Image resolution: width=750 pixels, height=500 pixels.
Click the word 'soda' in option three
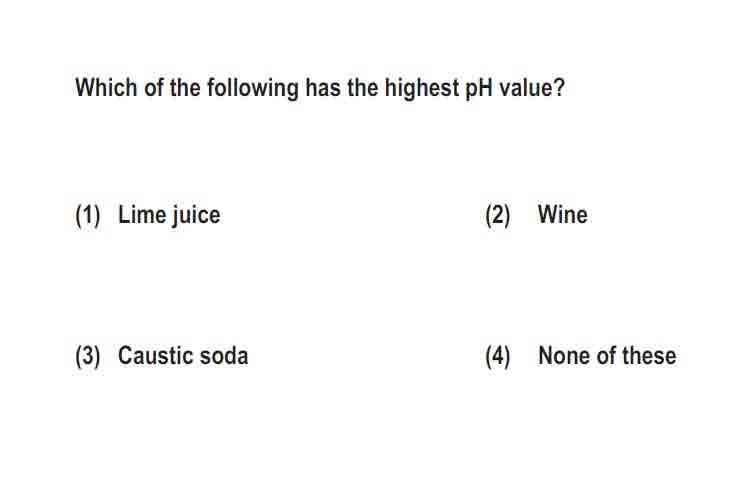point(224,356)
